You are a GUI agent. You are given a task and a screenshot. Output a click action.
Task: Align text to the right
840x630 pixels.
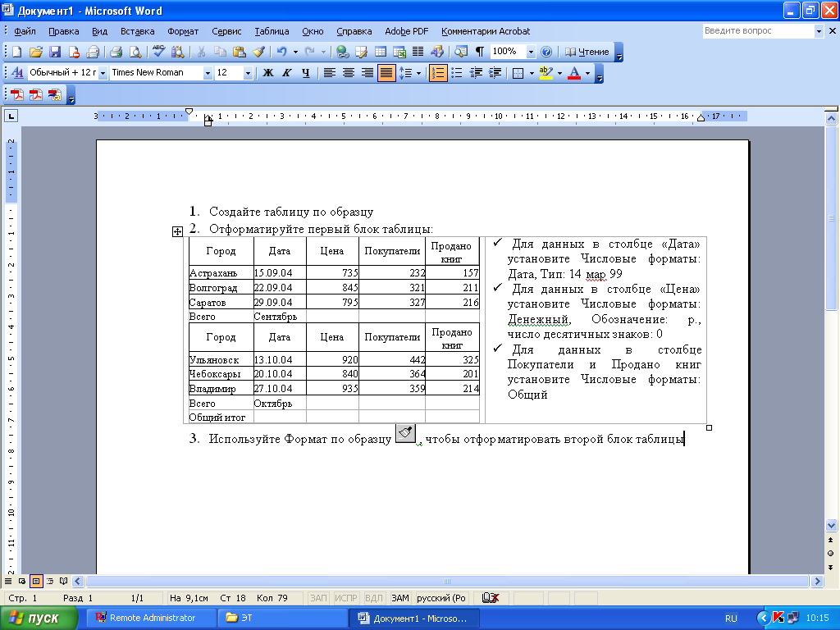(367, 73)
